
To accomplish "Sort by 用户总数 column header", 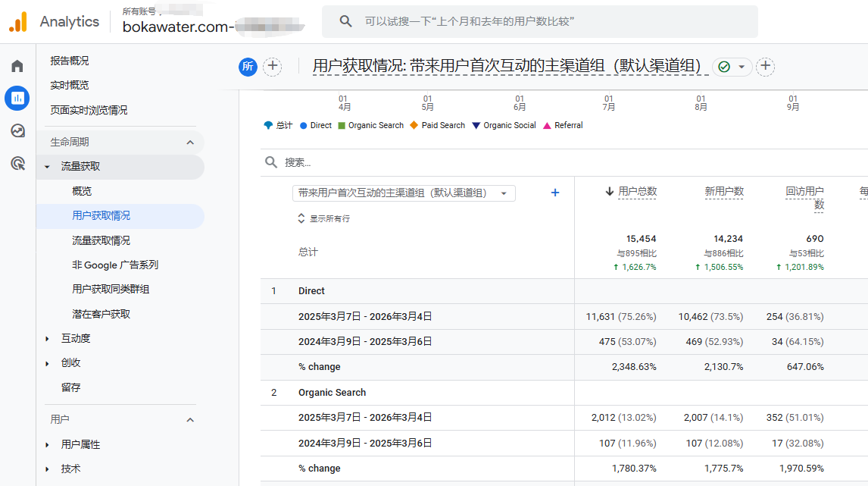I will (x=636, y=192).
